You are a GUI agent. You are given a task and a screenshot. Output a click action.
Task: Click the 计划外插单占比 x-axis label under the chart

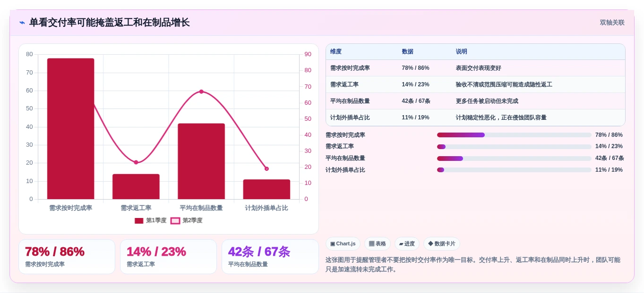(x=266, y=208)
